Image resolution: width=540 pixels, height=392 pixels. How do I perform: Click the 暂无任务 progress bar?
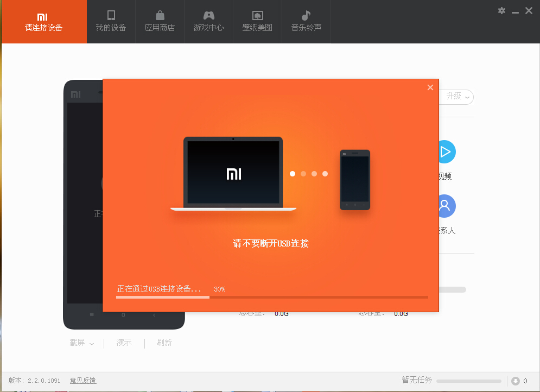pyautogui.click(x=469, y=381)
